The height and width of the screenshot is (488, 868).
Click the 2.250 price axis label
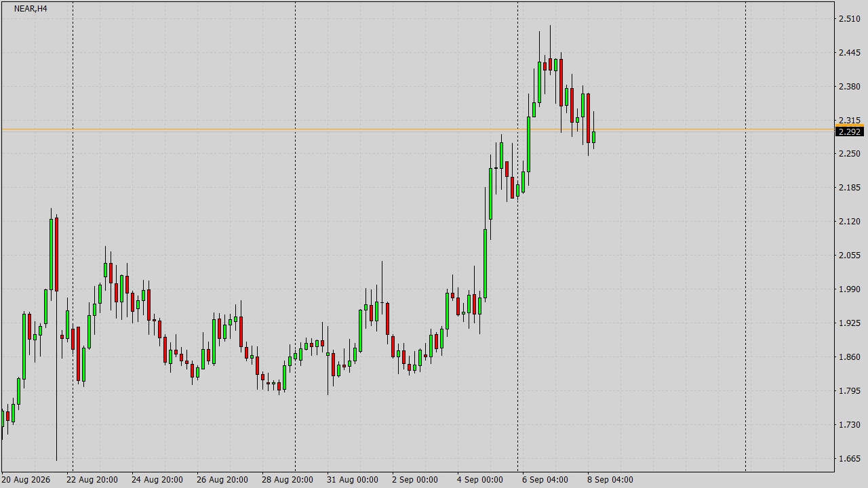[x=849, y=154]
